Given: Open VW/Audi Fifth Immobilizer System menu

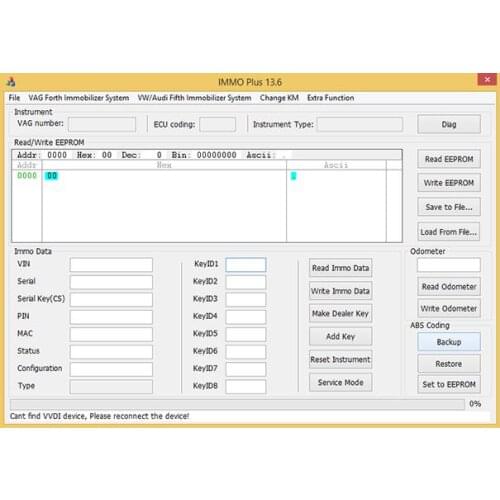Looking at the screenshot, I should 194,98.
